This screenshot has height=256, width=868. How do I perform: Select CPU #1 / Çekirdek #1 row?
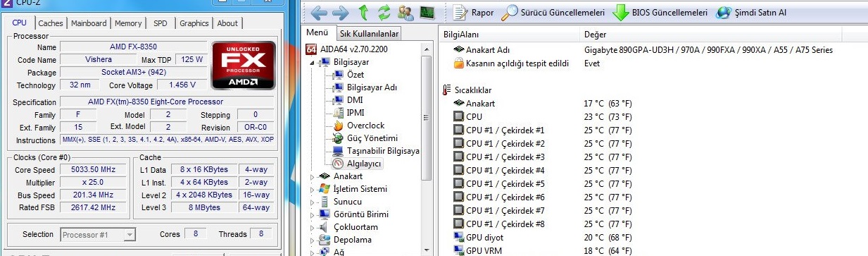point(653,130)
